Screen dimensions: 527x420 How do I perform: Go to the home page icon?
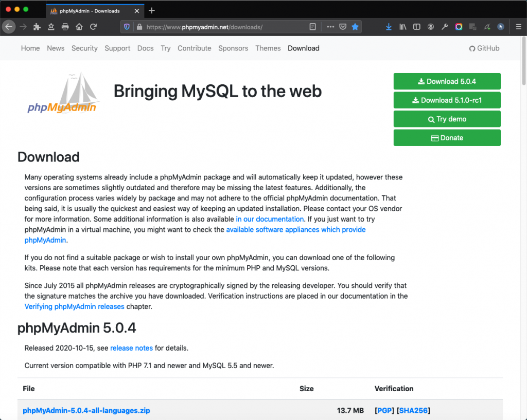pos(79,27)
